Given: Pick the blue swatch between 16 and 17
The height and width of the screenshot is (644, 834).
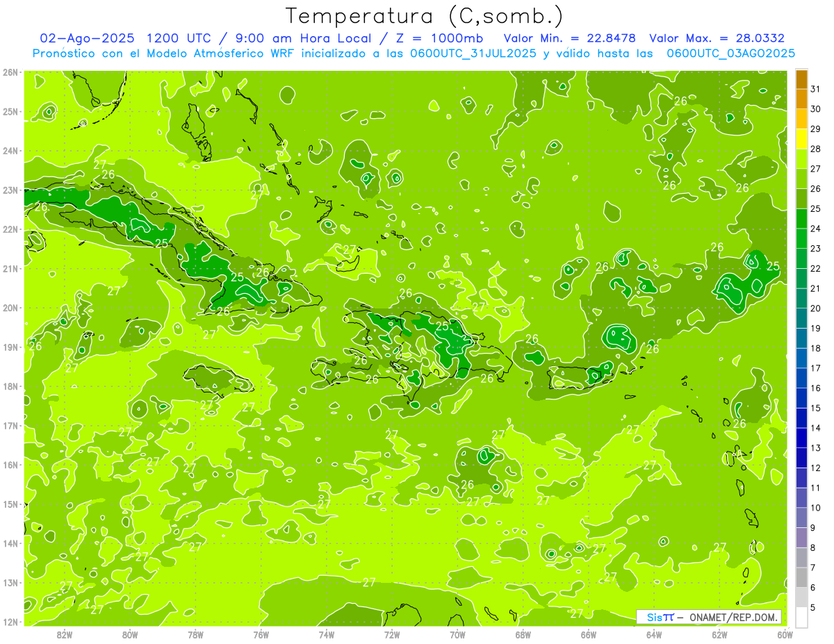Looking at the screenshot, I should [x=801, y=379].
